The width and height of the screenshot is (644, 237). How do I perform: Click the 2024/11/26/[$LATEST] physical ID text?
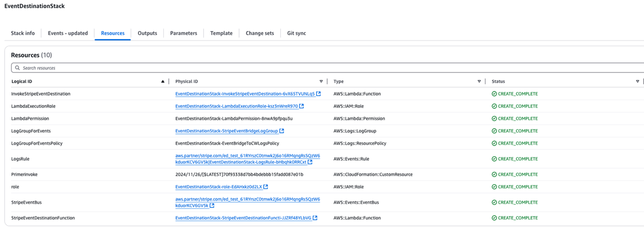point(239,175)
